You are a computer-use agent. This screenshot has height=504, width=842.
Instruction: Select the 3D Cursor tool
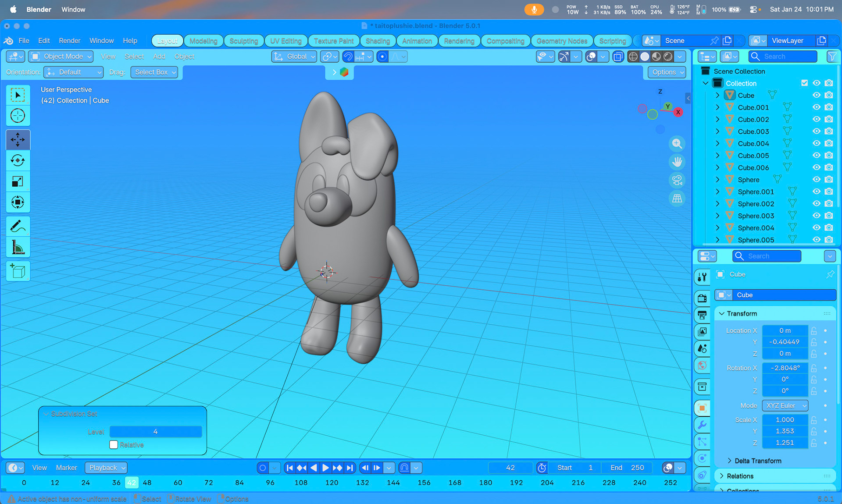click(x=18, y=116)
